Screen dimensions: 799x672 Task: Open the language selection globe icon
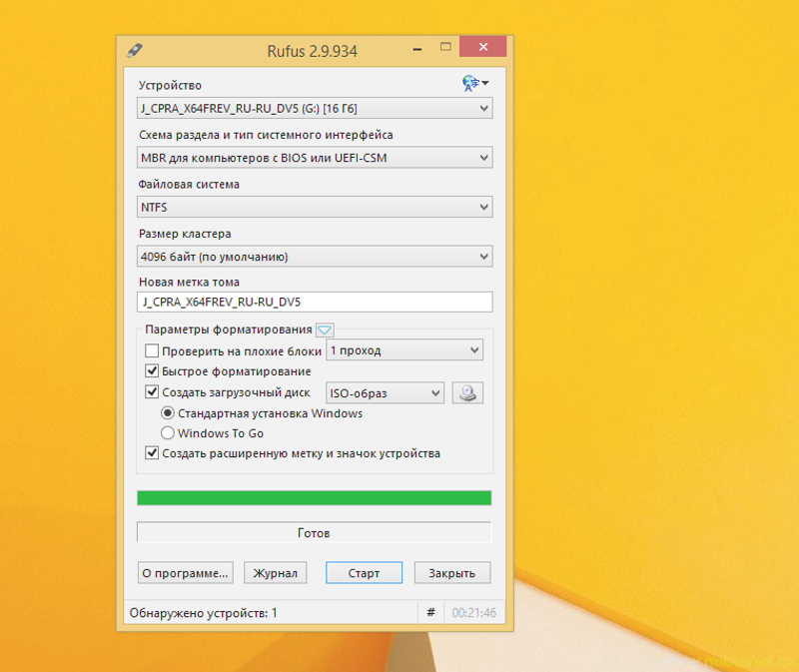(475, 83)
